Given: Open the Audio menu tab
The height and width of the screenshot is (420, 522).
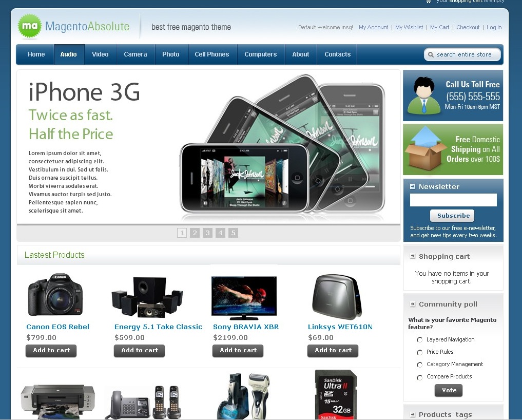Looking at the screenshot, I should [x=69, y=54].
